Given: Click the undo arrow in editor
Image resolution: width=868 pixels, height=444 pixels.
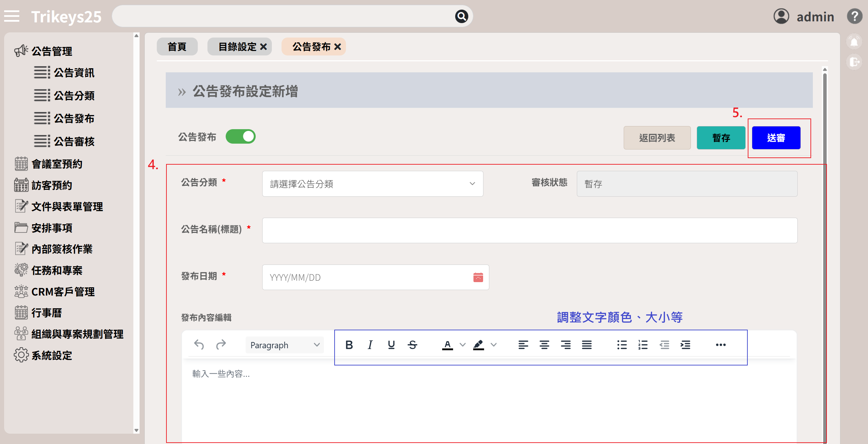Looking at the screenshot, I should coord(199,344).
